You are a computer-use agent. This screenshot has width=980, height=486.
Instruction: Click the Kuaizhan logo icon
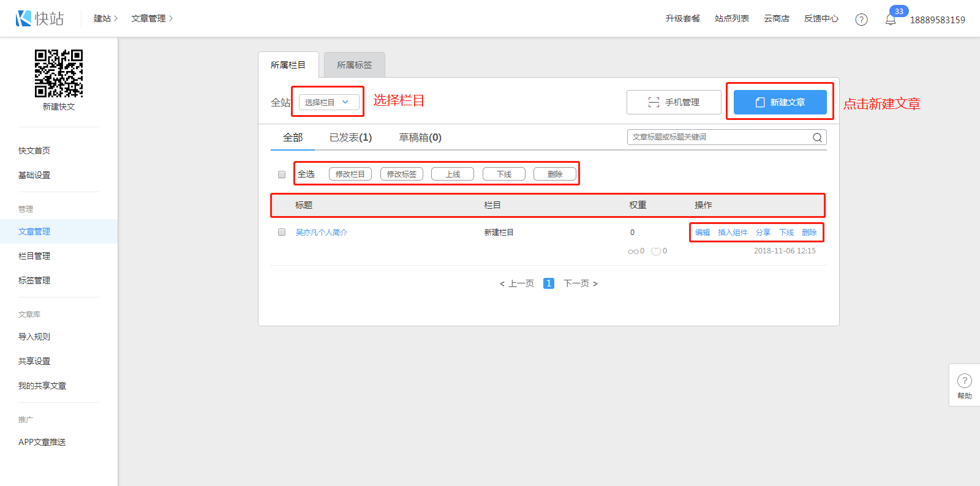click(x=24, y=18)
